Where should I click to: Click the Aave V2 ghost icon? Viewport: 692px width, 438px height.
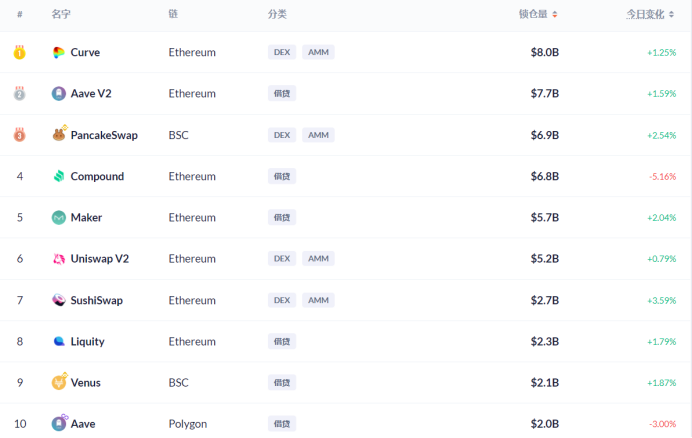(x=59, y=93)
